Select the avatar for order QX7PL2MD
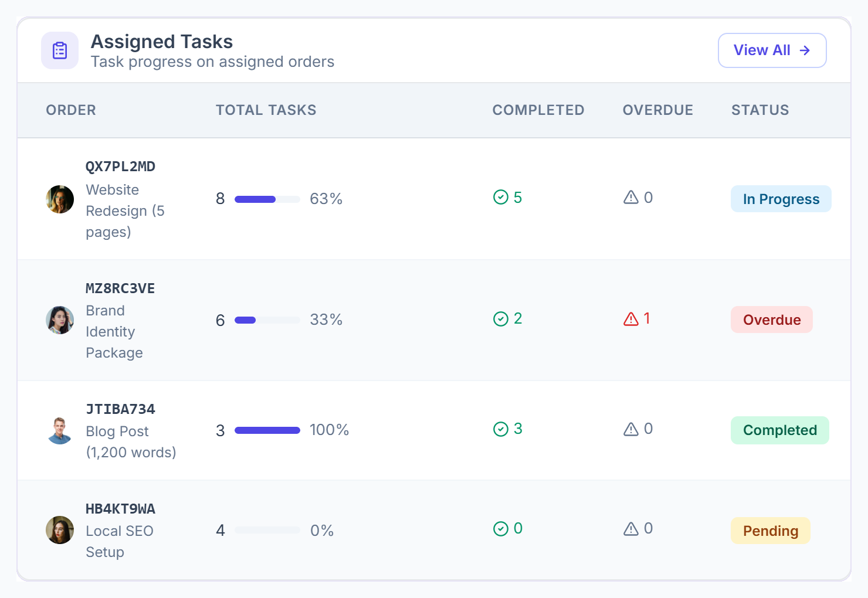Screen dimensions: 868x598 (x=60, y=199)
